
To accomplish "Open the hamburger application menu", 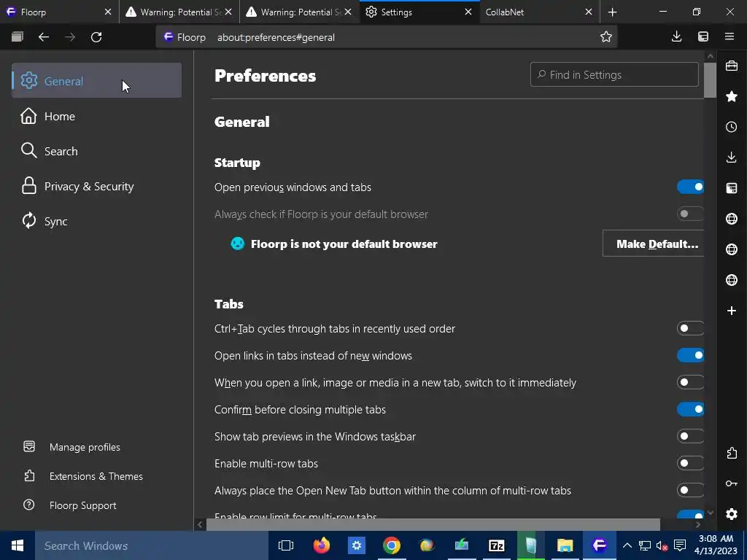I will pos(729,36).
